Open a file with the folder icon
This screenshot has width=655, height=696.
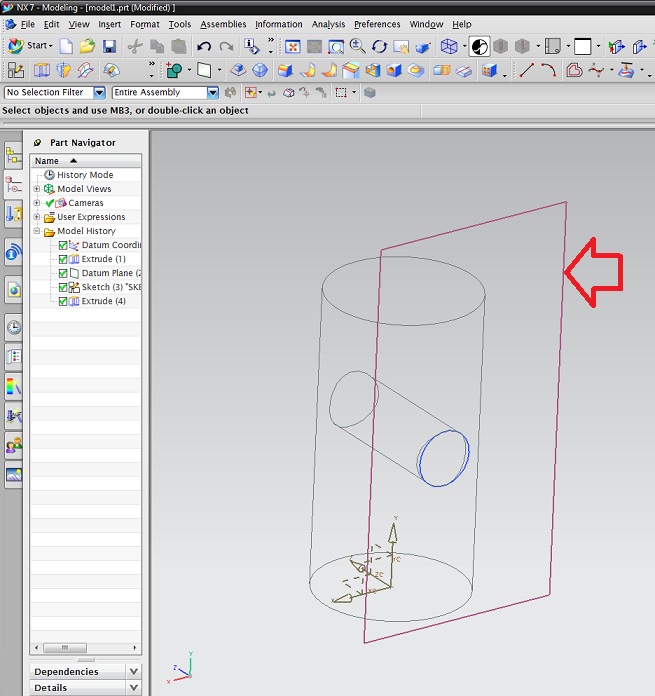point(87,46)
